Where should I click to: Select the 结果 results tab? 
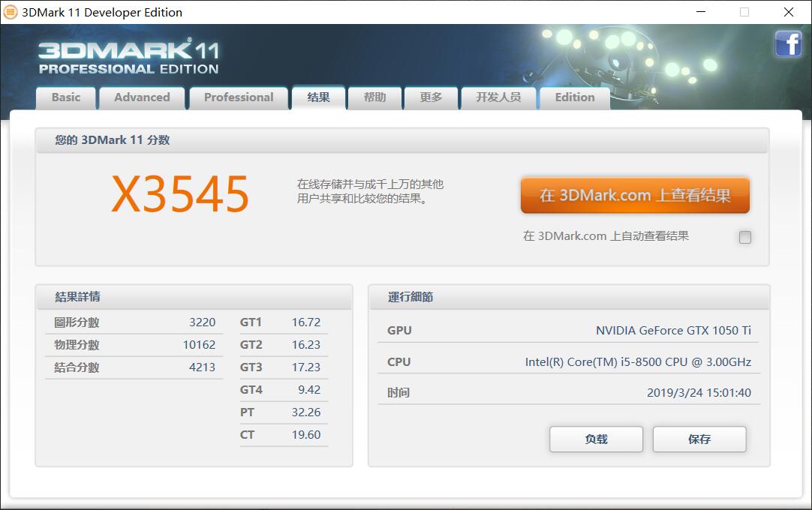317,97
